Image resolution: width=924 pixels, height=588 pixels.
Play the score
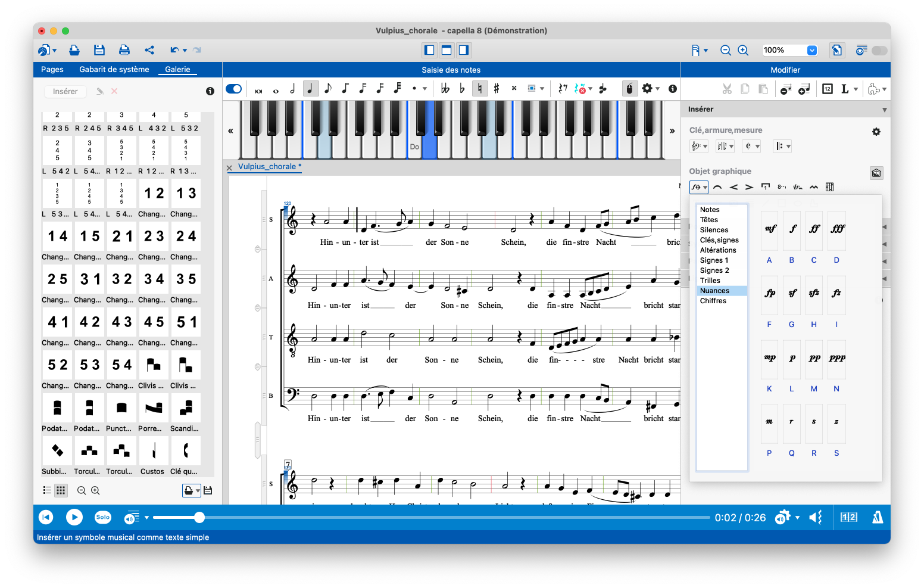click(74, 517)
